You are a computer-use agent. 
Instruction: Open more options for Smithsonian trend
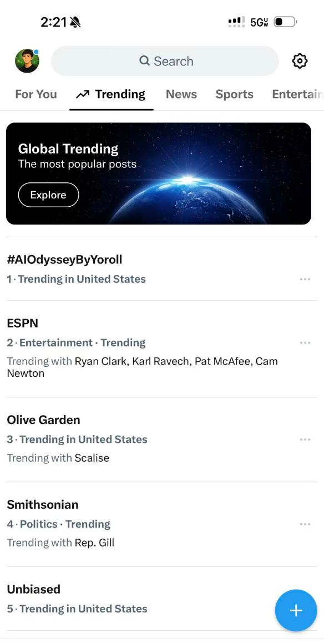click(305, 524)
